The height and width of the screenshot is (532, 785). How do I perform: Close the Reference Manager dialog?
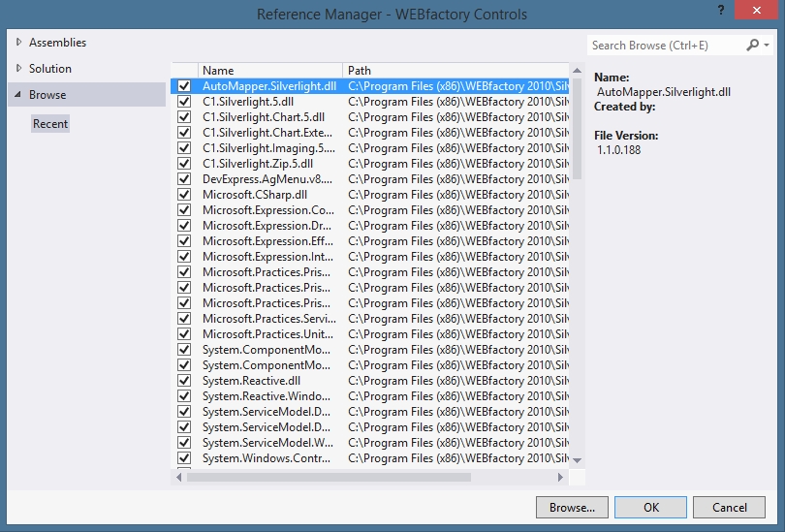coord(761,11)
